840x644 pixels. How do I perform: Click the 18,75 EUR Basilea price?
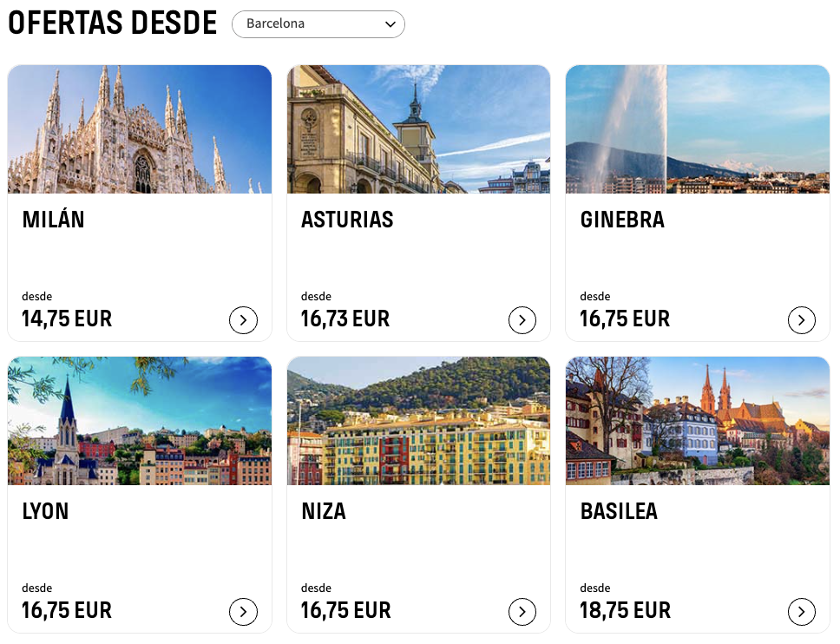coord(625,610)
